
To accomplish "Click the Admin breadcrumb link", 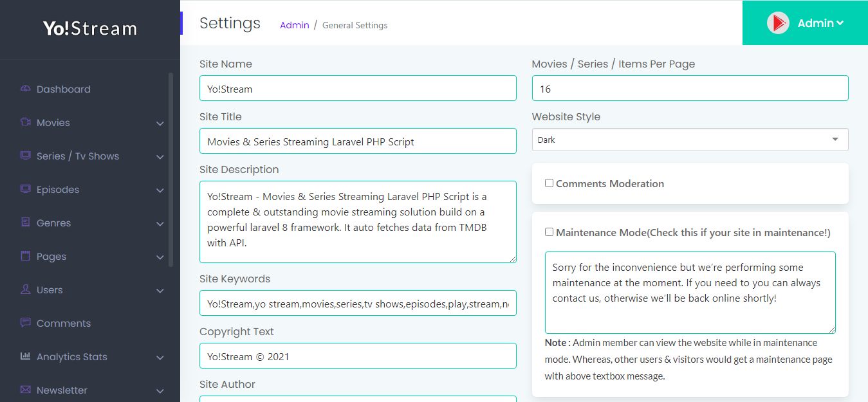I will [294, 25].
